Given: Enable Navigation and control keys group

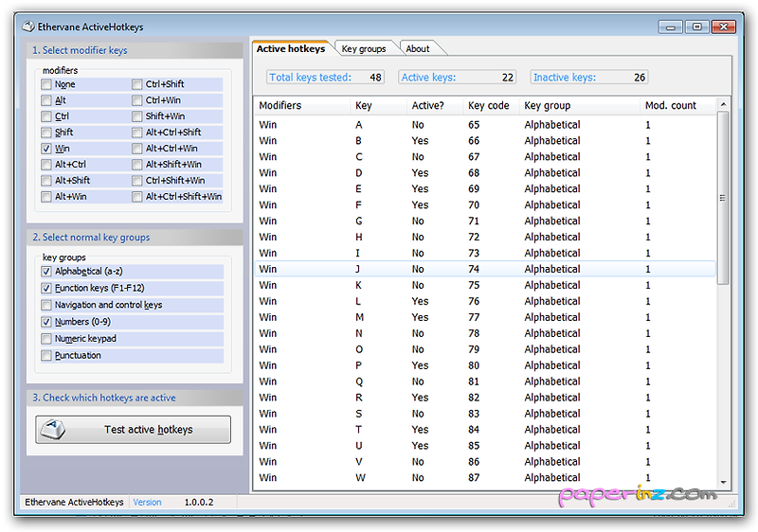Looking at the screenshot, I should tap(46, 305).
